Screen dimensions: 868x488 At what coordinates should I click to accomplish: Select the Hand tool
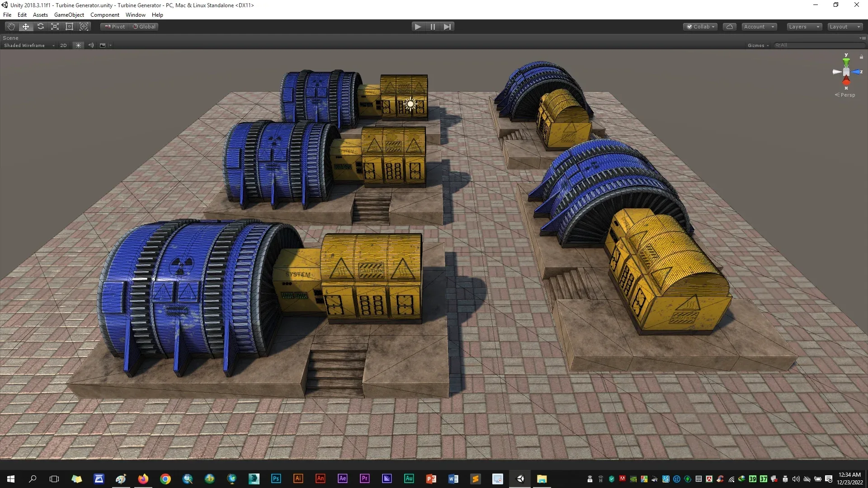pyautogui.click(x=11, y=27)
